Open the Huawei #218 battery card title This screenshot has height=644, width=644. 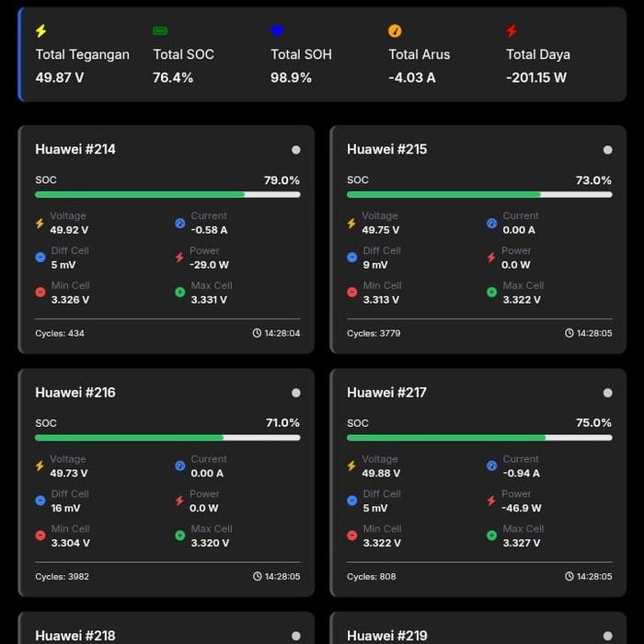[75, 636]
